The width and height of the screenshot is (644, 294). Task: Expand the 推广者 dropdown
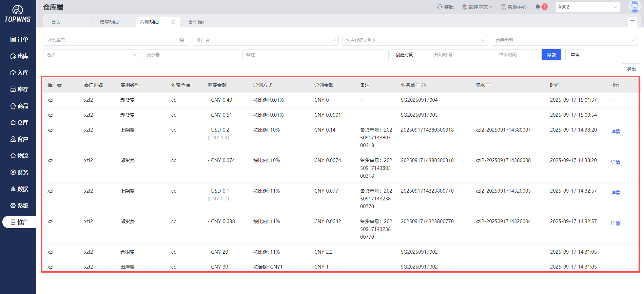(265, 40)
